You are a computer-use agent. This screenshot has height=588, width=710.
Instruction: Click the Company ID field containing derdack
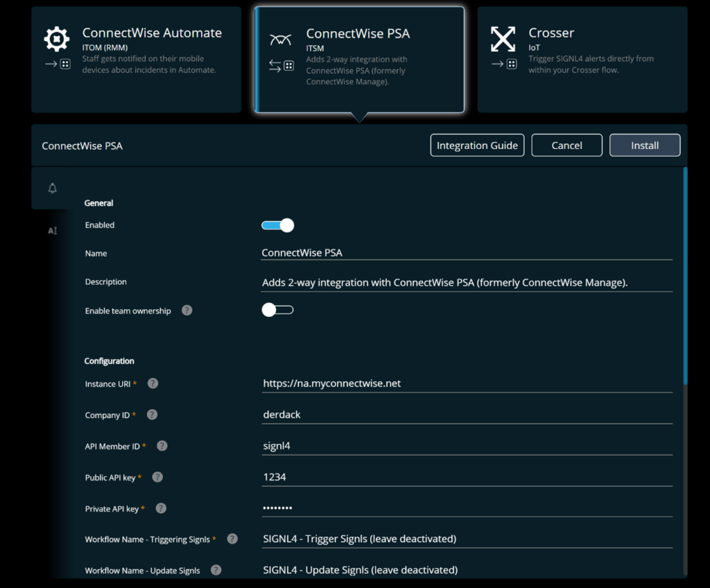(467, 415)
